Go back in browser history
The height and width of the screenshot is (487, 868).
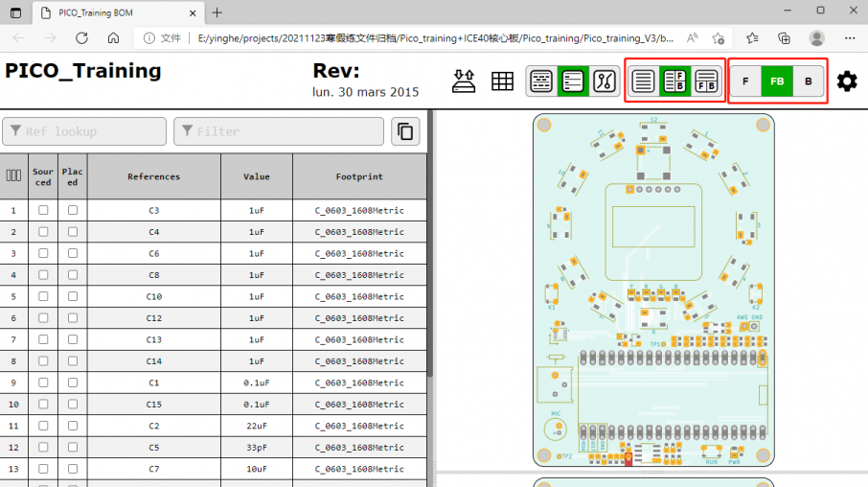(19, 38)
